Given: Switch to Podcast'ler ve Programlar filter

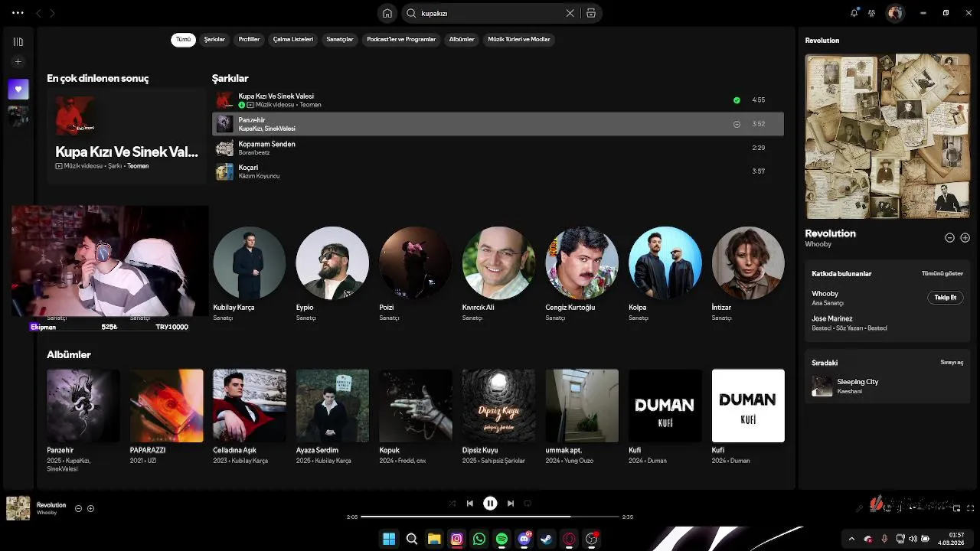Looking at the screenshot, I should pos(401,40).
